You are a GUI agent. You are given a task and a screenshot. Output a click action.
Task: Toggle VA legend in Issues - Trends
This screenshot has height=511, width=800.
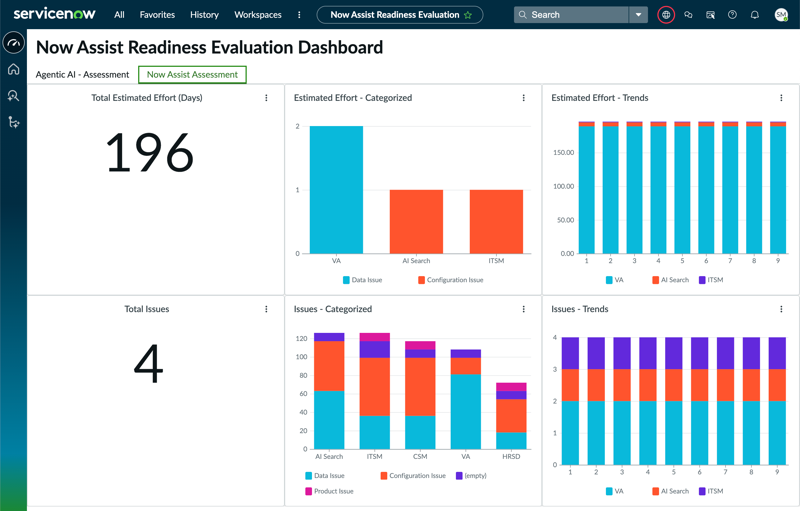[615, 491]
